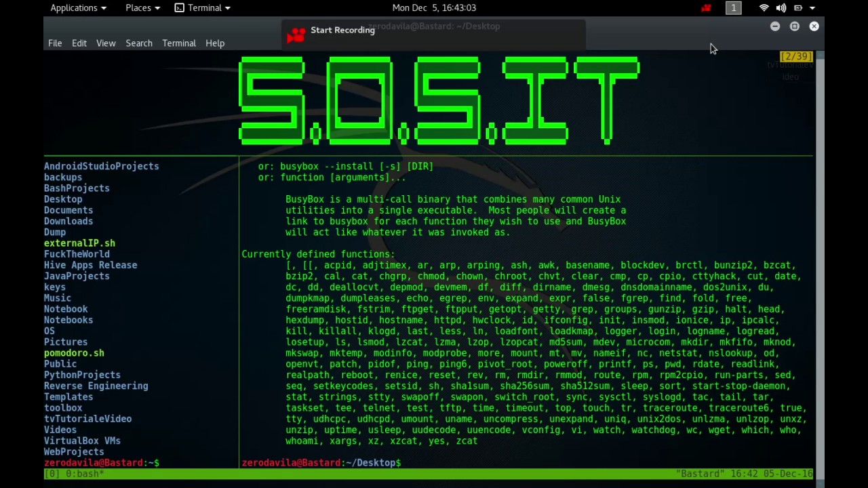Image resolution: width=868 pixels, height=488 pixels.
Task: Open the Wi-Fi network status icon
Action: pos(764,7)
